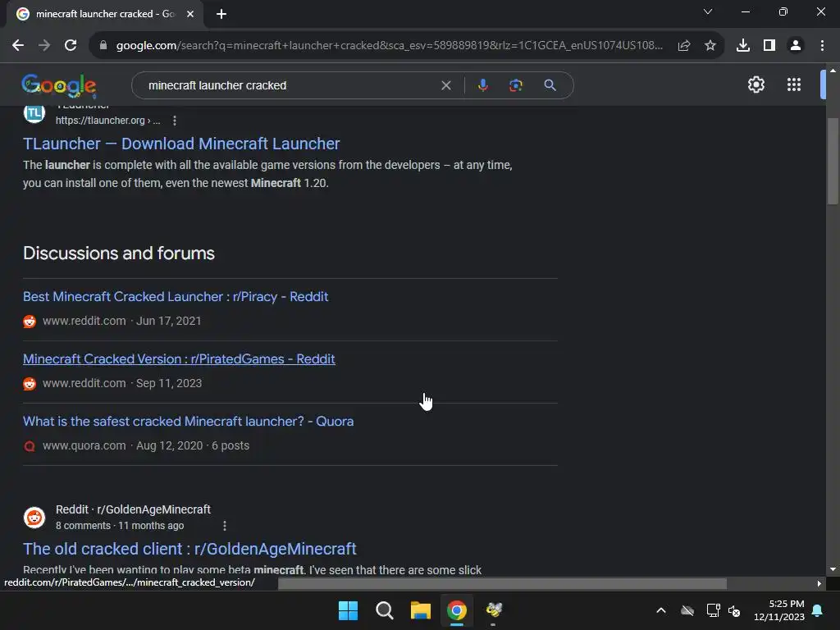Click the muted volume tray icon
This screenshot has width=840, height=630.
coord(734,610)
